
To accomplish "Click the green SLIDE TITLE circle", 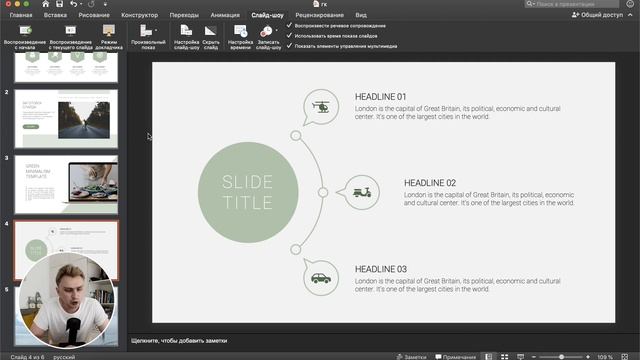I will 248,192.
